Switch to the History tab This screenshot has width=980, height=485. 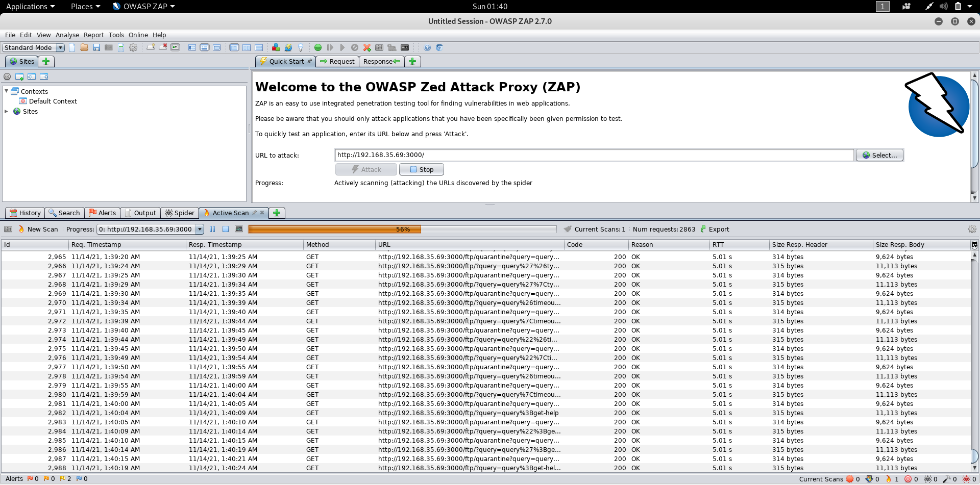(x=25, y=213)
